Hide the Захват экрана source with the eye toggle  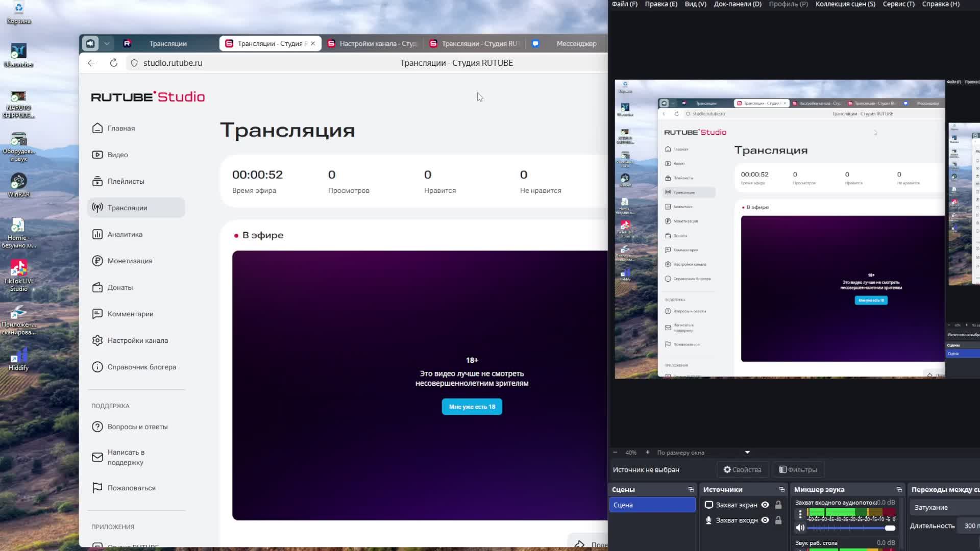(x=765, y=505)
